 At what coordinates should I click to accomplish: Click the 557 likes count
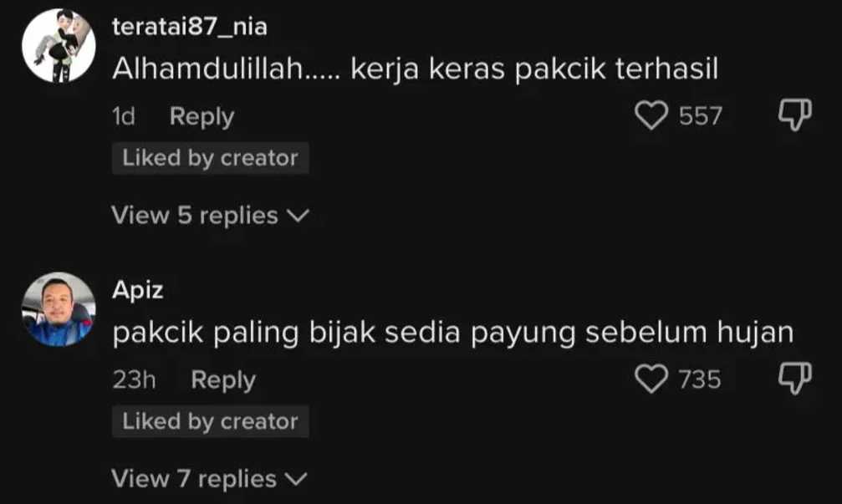point(700,116)
